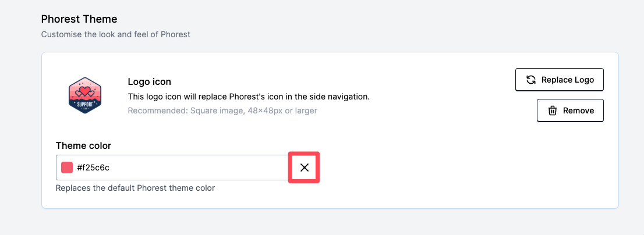Click the SUPPORT banner on the logo badge

[84, 104]
